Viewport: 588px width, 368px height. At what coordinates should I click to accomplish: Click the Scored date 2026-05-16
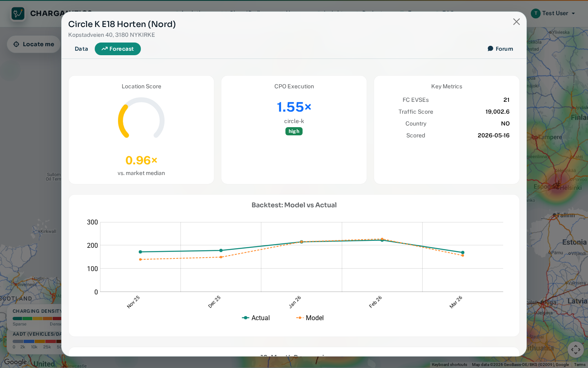pyautogui.click(x=494, y=135)
